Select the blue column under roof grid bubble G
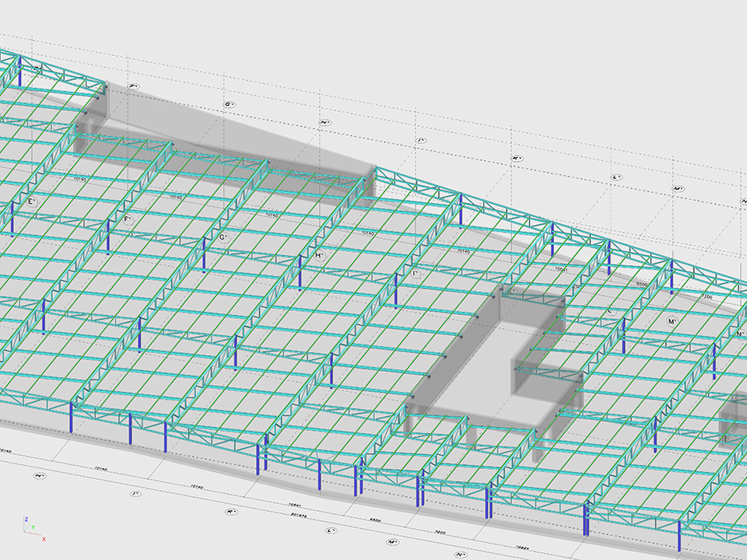747x560 pixels. click(x=204, y=255)
